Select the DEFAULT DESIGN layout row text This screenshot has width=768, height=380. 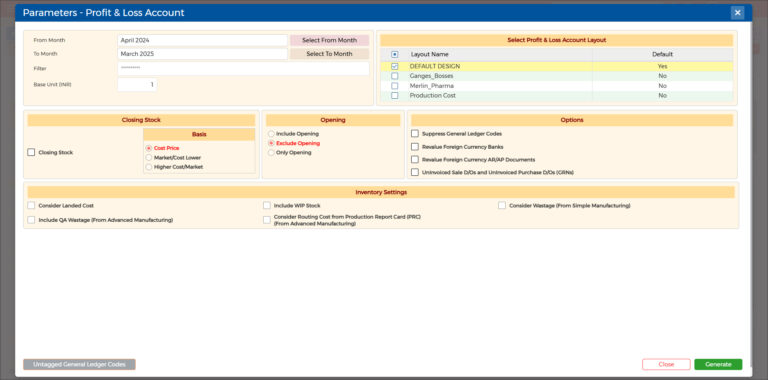(435, 66)
